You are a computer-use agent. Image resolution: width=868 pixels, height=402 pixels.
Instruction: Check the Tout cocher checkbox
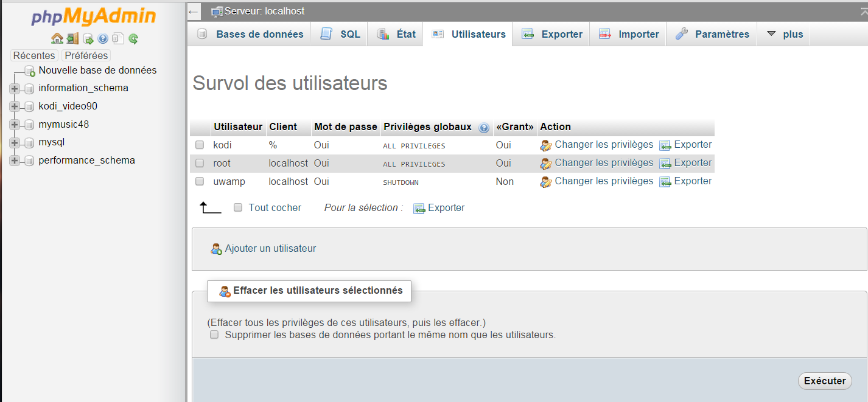(x=238, y=207)
